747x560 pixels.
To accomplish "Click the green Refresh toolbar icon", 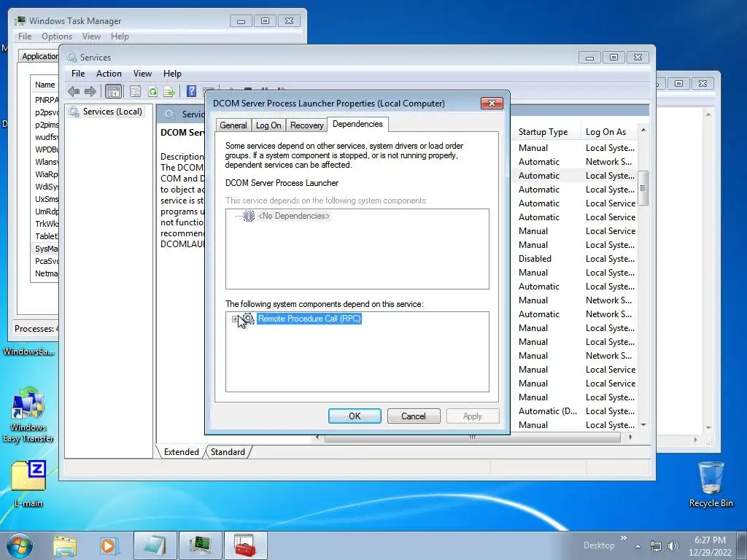I will tap(152, 91).
